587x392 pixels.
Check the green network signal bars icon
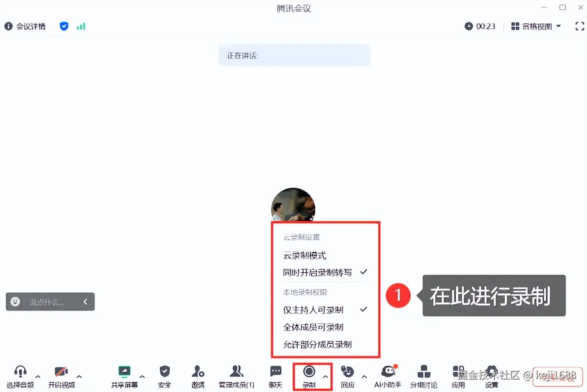81,26
